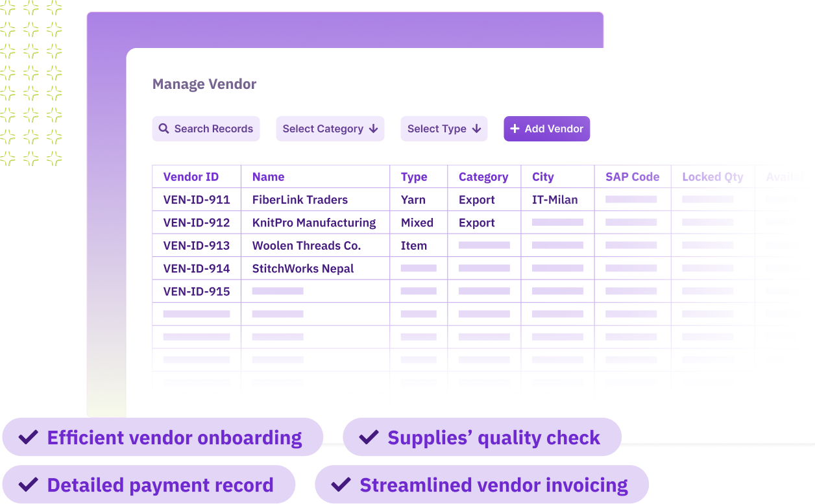Click checkmark beside Detailed payment record
815x504 pixels.
pos(28,485)
